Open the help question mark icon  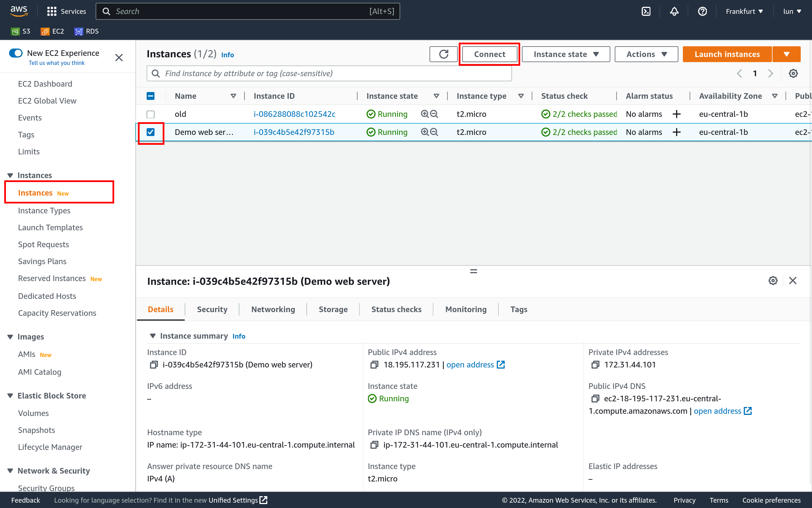pyautogui.click(x=702, y=11)
